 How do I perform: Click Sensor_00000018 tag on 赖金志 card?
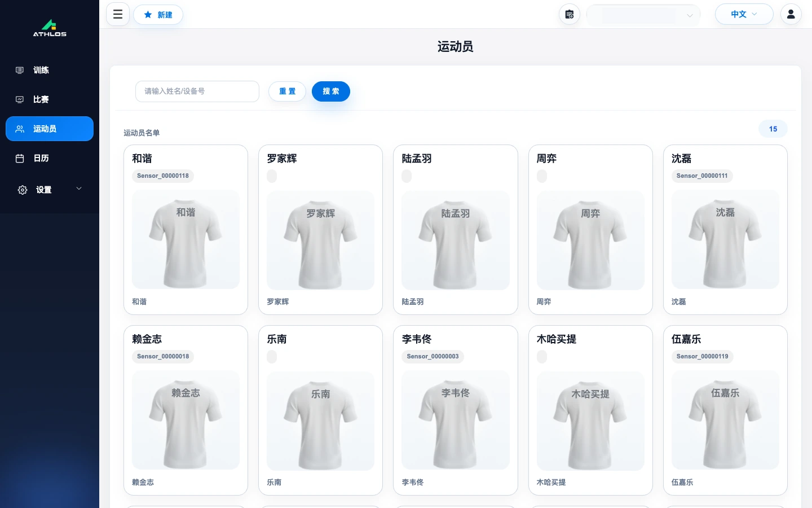point(163,356)
